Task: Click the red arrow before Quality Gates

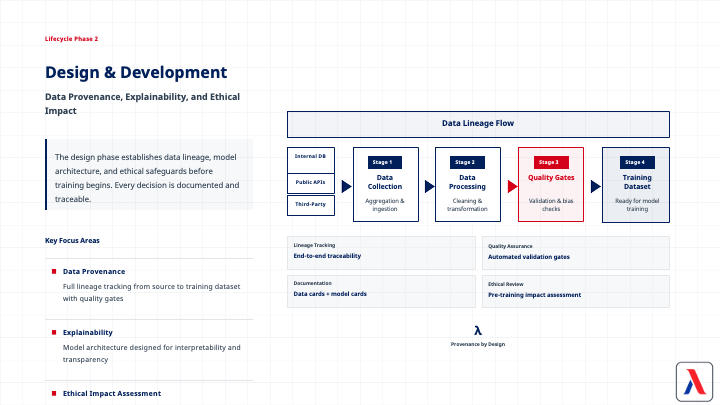Action: pyautogui.click(x=510, y=186)
